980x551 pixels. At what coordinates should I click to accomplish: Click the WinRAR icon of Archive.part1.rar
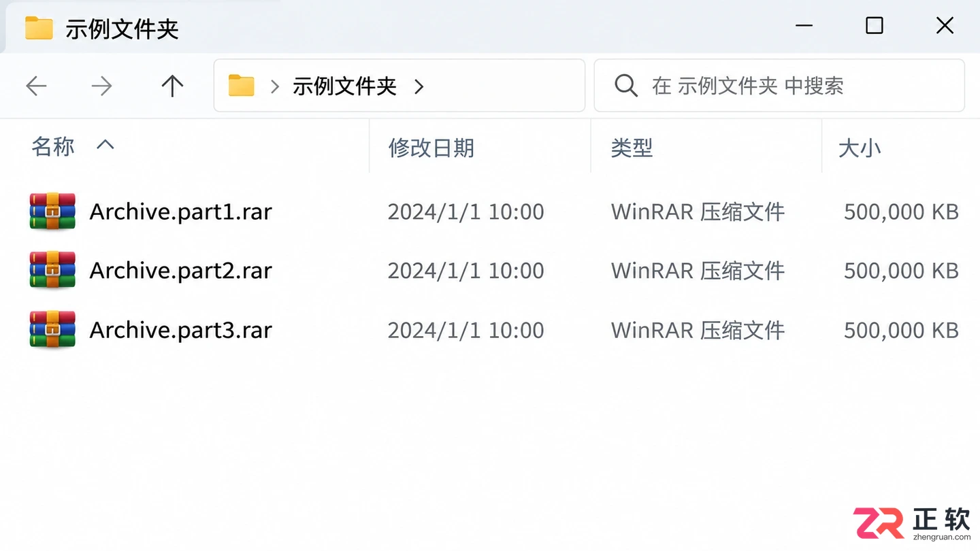pos(52,212)
